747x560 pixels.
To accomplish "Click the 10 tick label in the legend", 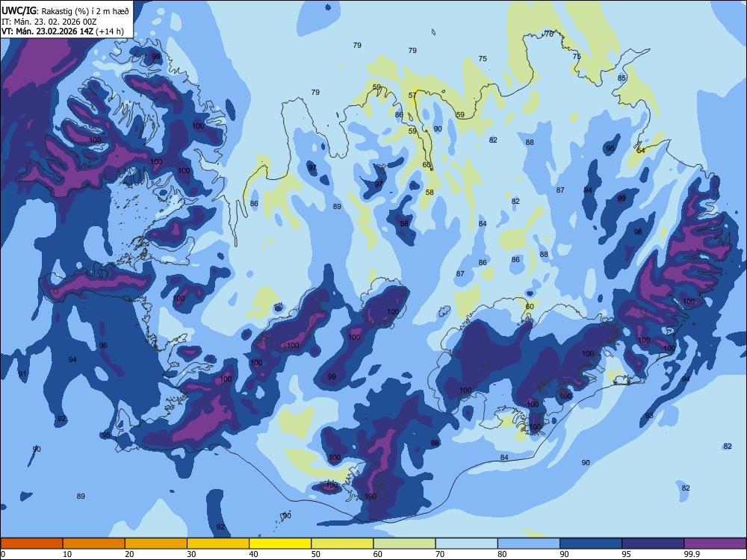I will click(67, 554).
